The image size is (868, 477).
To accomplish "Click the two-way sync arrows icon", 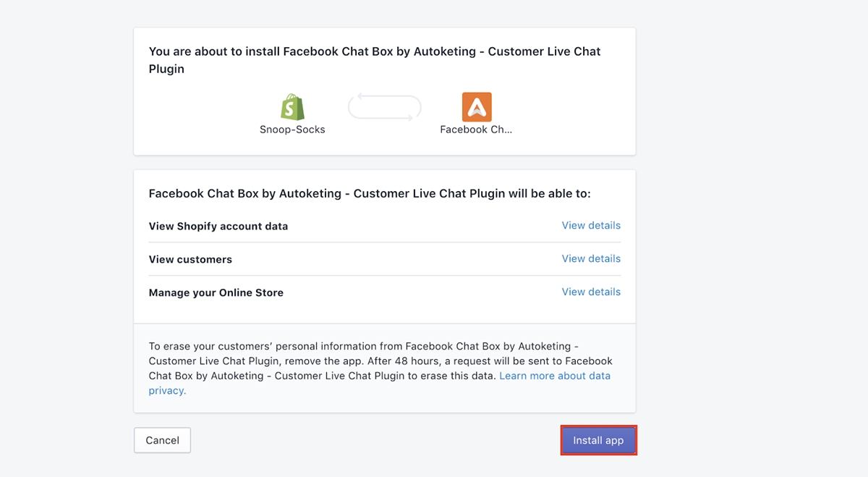I will point(384,108).
